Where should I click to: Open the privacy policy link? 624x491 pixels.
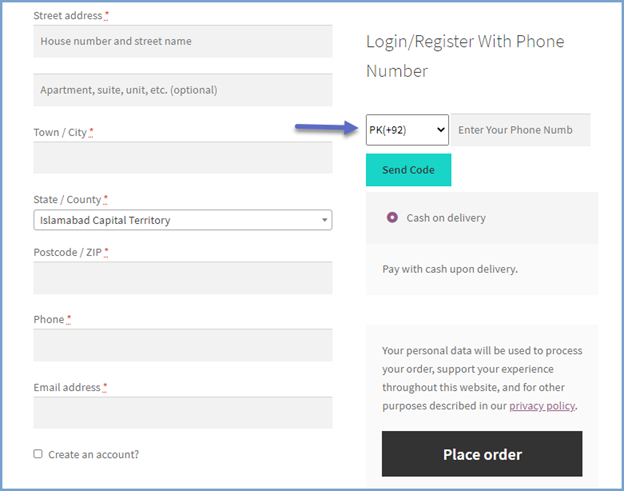[542, 406]
